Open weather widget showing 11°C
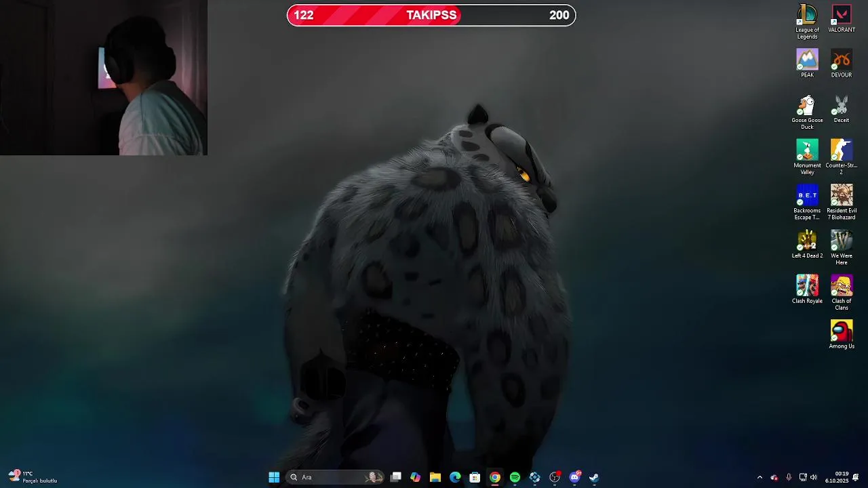 pyautogui.click(x=33, y=477)
